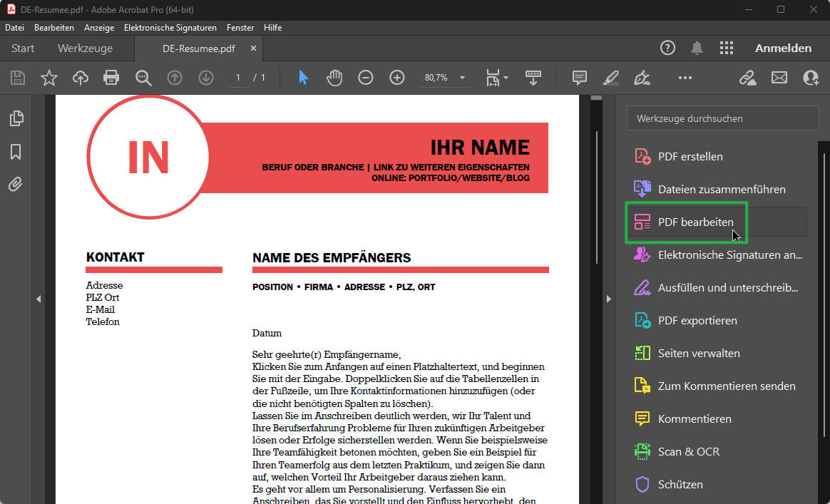The width and height of the screenshot is (830, 504).
Task: Open the sticky note comment tool
Action: click(x=579, y=78)
